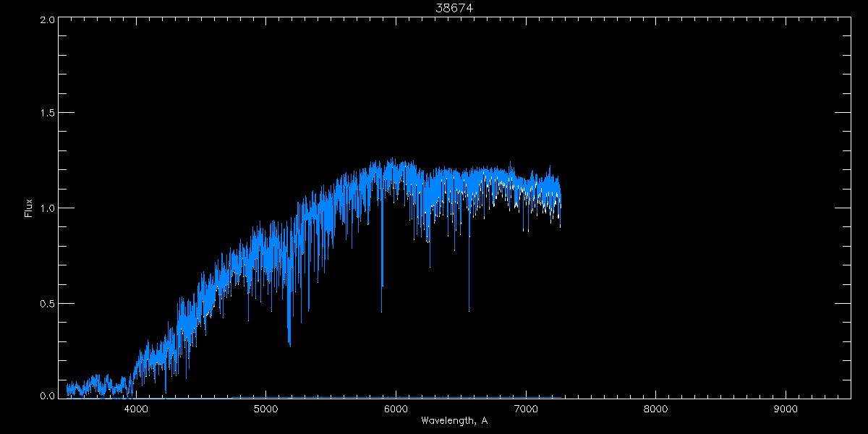Screen dimensions: 868x434
Task: Click the 0.5 flux tick label
Action: click(46, 303)
